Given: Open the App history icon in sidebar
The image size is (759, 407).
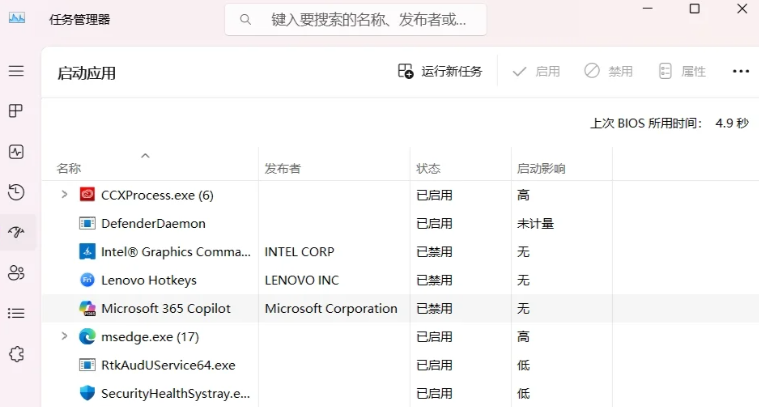Looking at the screenshot, I should [16, 192].
